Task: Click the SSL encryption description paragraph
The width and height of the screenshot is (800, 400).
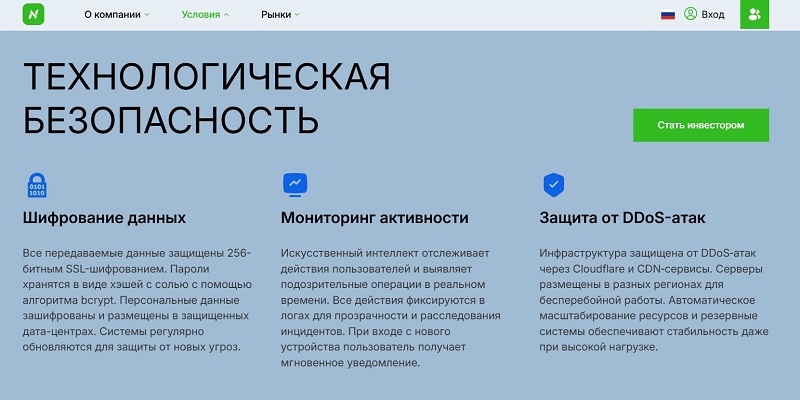Action: [x=137, y=299]
